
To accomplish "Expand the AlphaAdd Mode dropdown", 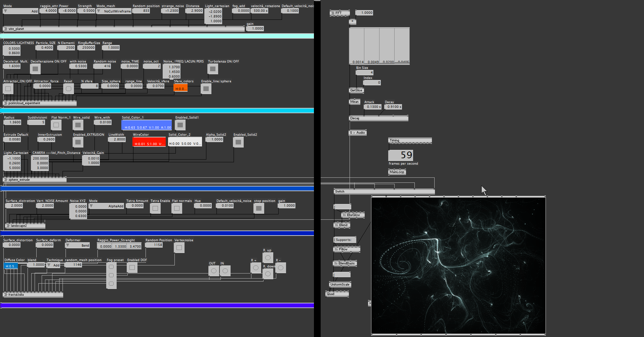I will click(107, 206).
